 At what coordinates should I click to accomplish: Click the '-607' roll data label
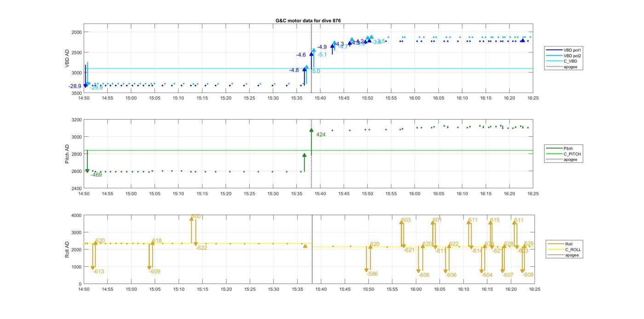[508, 275]
